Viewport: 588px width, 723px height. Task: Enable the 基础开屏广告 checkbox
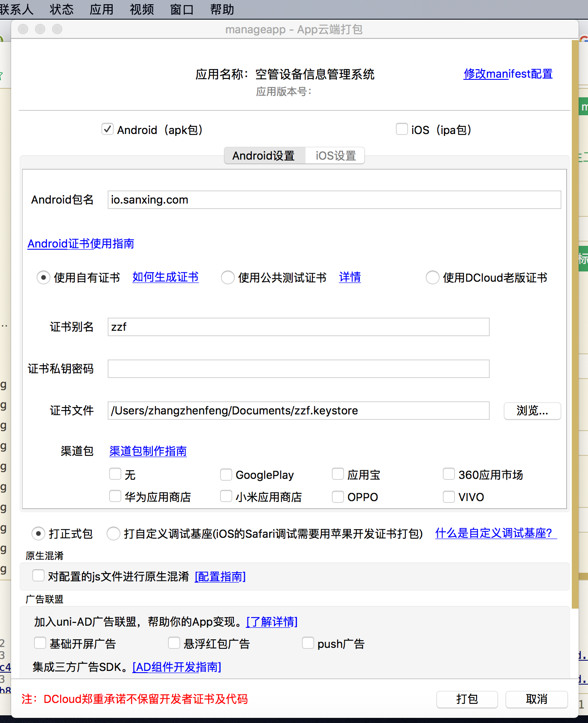click(x=40, y=643)
